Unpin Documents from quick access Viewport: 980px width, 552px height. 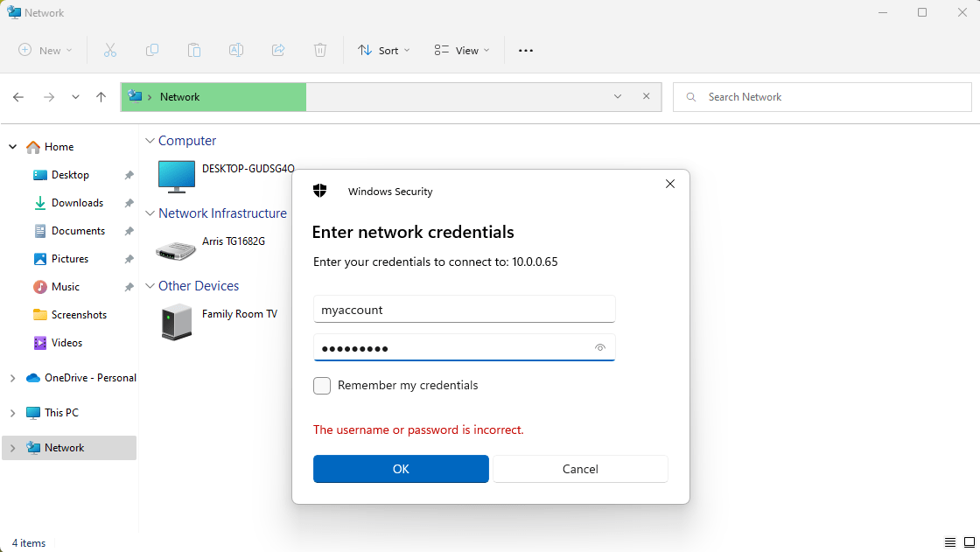pos(129,231)
